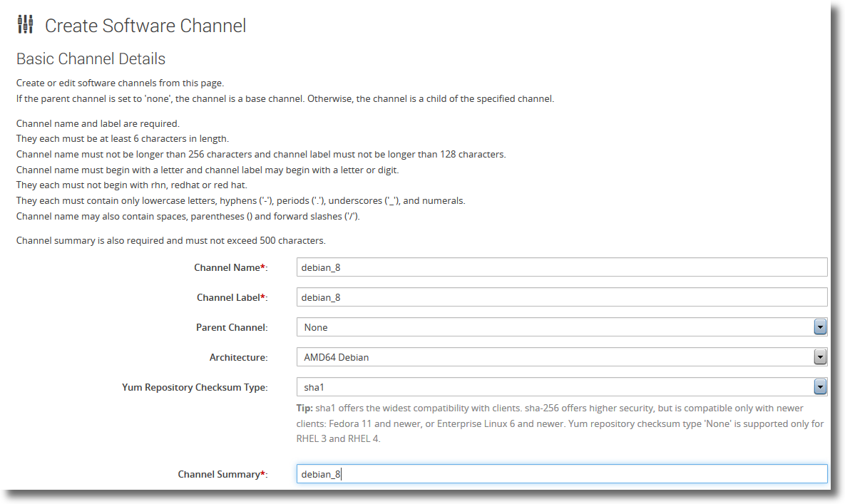Click the 'Channel Label*:' label
Image resolution: width=845 pixels, height=504 pixels.
(x=232, y=298)
